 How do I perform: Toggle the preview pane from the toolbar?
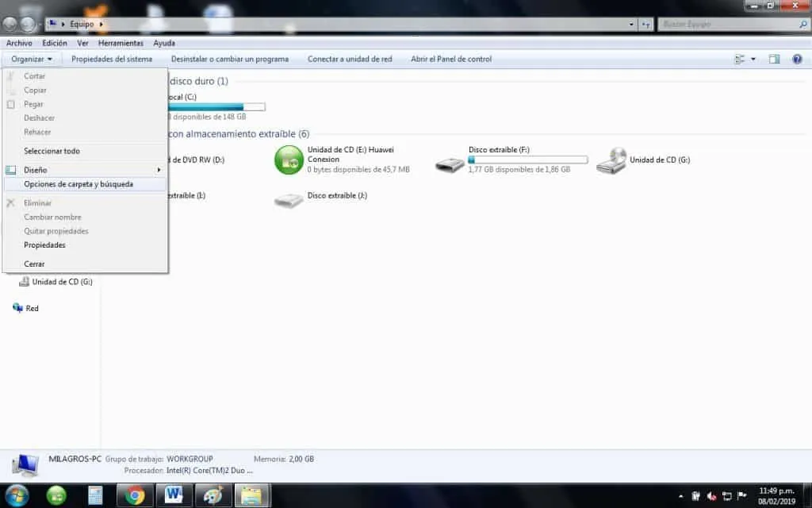pyautogui.click(x=773, y=58)
